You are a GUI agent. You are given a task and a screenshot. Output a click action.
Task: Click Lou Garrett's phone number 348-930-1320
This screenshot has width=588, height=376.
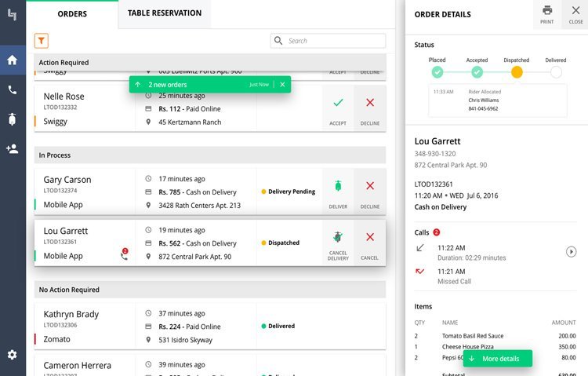point(435,154)
